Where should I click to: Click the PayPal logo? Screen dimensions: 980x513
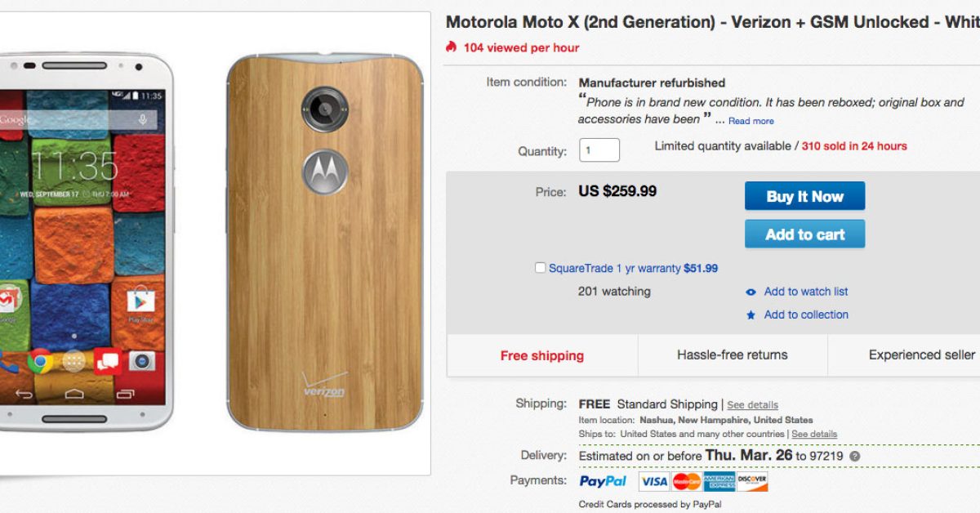click(x=603, y=482)
